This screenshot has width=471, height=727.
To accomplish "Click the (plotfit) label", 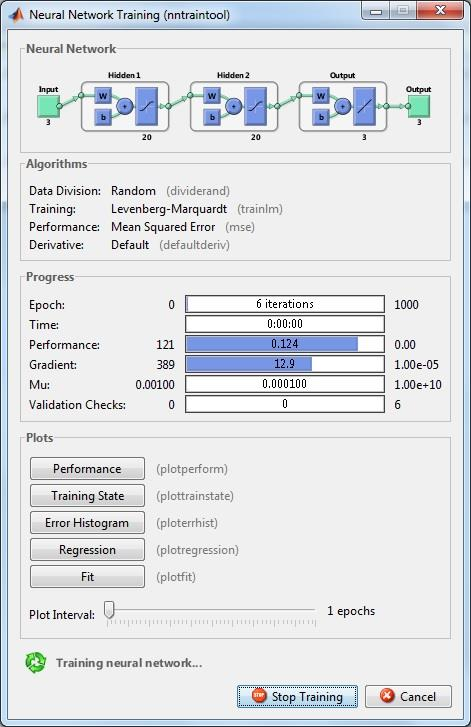I will coord(176,577).
